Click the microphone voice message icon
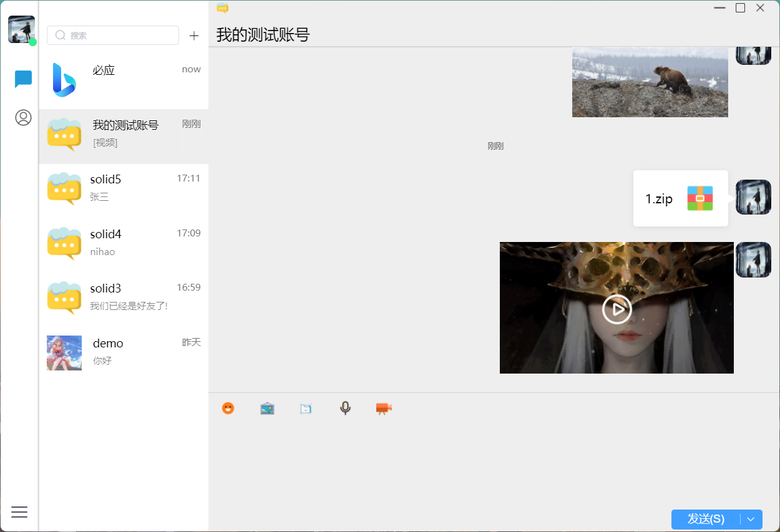Screen dimensions: 780x532 point(345,409)
